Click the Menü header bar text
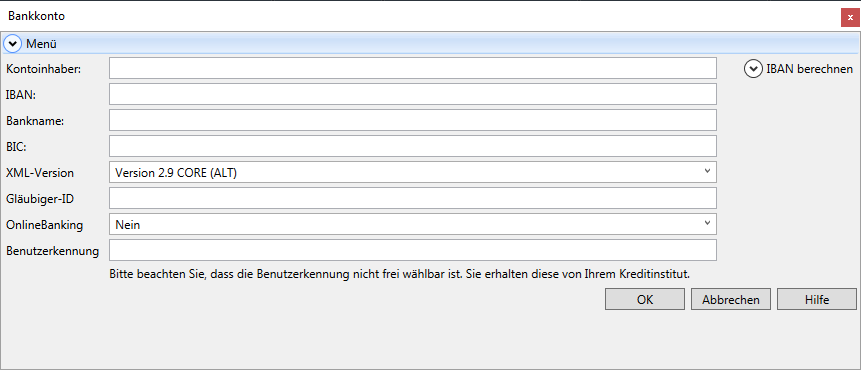 [41, 44]
